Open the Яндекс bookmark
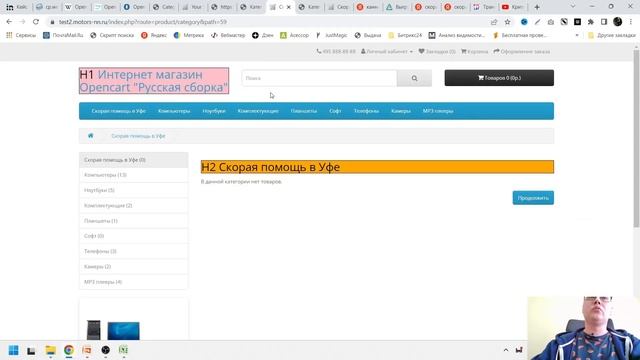Viewport: 640px width, 360px height. click(x=154, y=36)
